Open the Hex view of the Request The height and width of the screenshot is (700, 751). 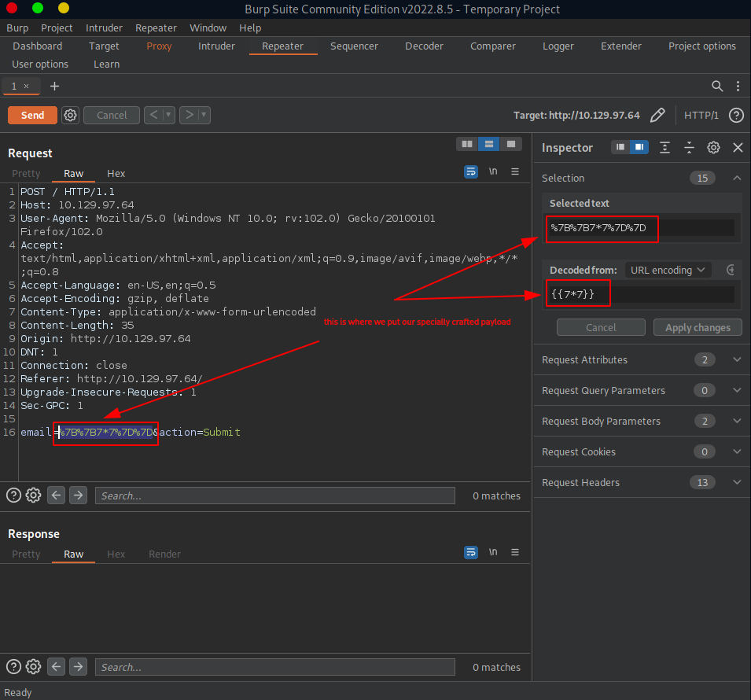[x=116, y=173]
